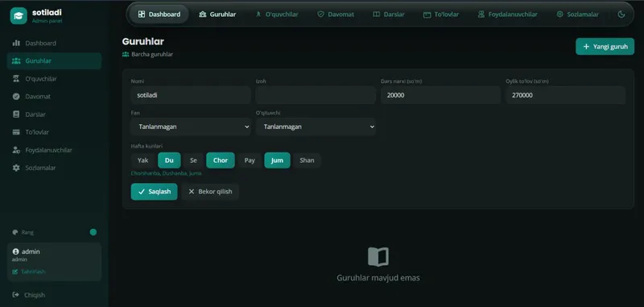Screen dimensions: 644x307
Task: Click the Darslar book icon in sidebar
Action: coord(16,114)
